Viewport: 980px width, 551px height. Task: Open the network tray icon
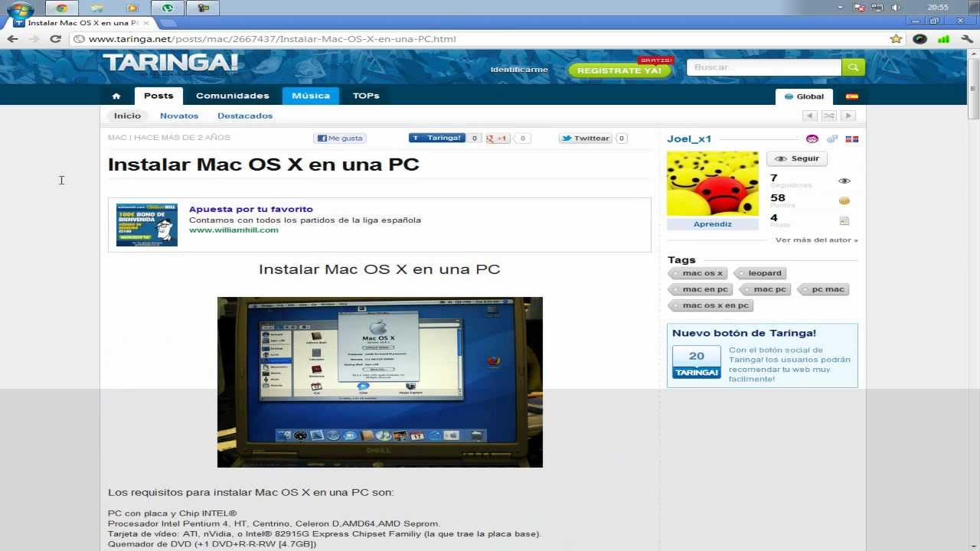coord(877,8)
